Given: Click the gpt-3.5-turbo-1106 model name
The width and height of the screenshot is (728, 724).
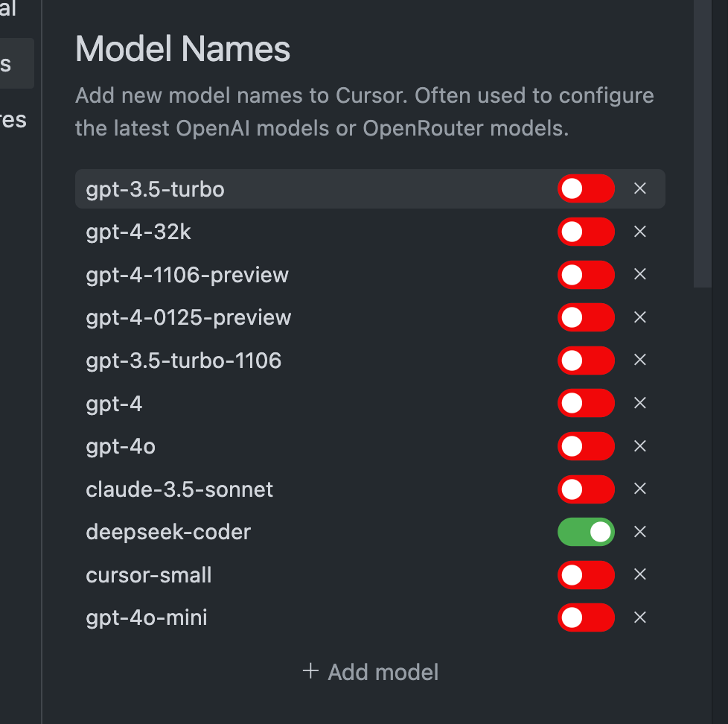Looking at the screenshot, I should (184, 361).
